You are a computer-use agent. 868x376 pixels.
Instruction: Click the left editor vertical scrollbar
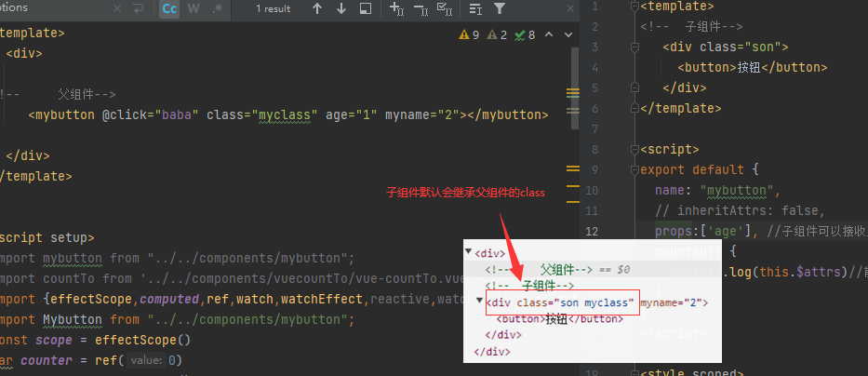575,88
